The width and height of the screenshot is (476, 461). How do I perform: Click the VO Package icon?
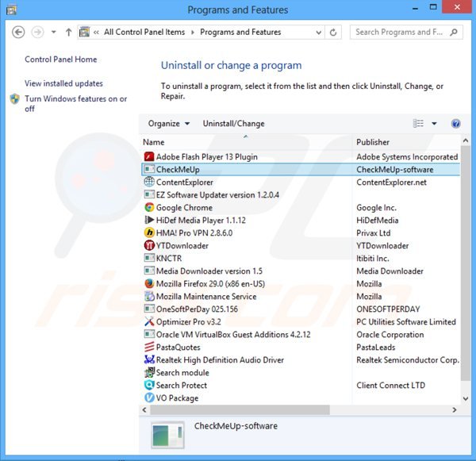click(149, 398)
